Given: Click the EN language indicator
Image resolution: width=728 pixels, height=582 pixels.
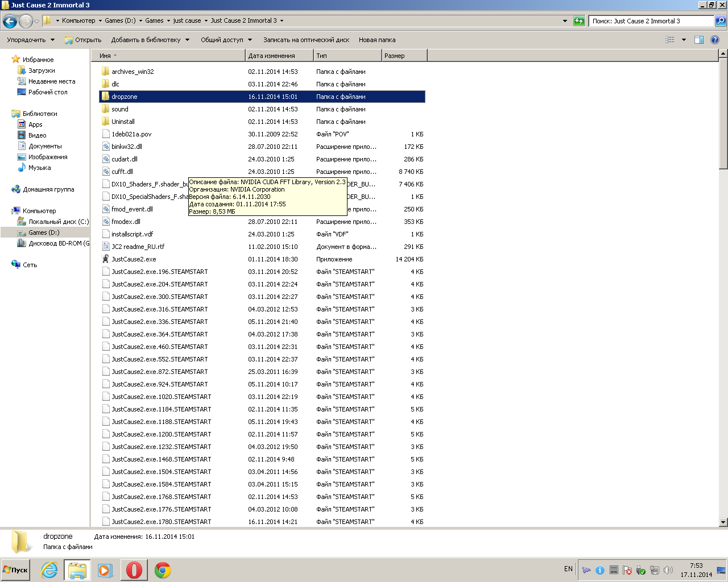Looking at the screenshot, I should click(x=568, y=569).
